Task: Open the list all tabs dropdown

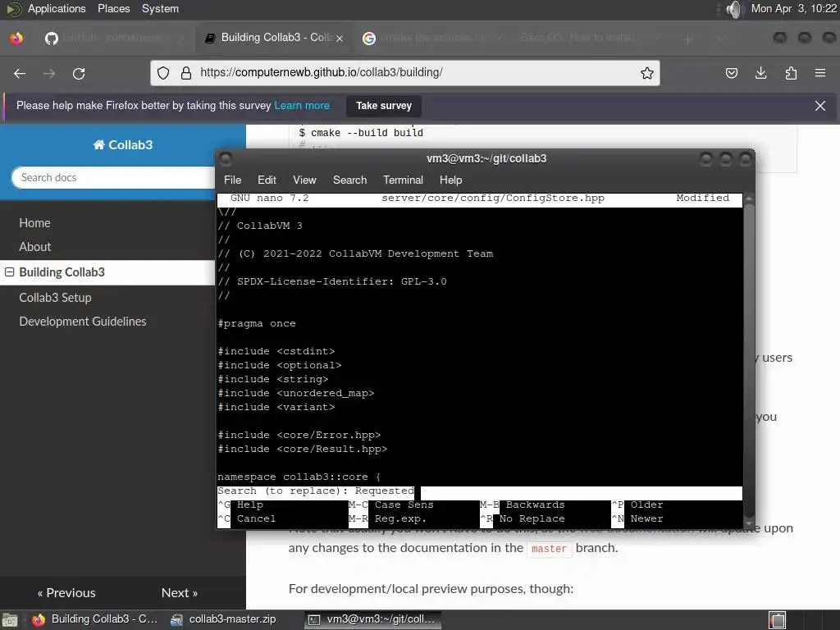Action: tap(720, 38)
